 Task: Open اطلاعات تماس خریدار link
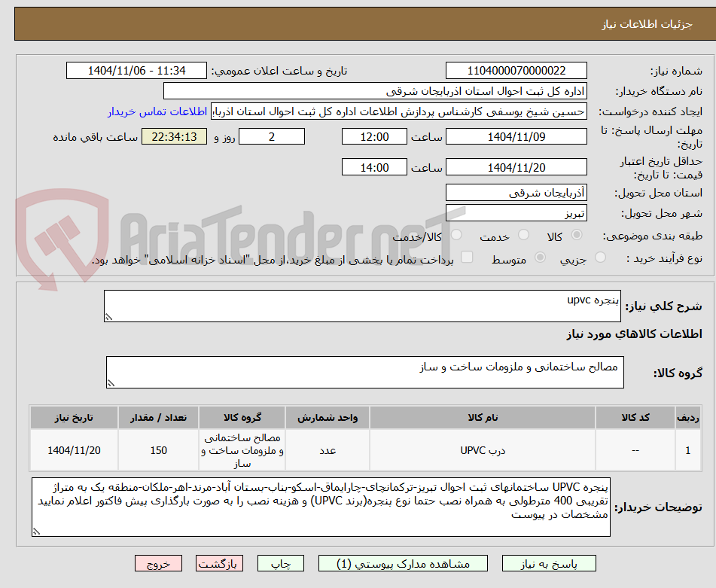157,112
